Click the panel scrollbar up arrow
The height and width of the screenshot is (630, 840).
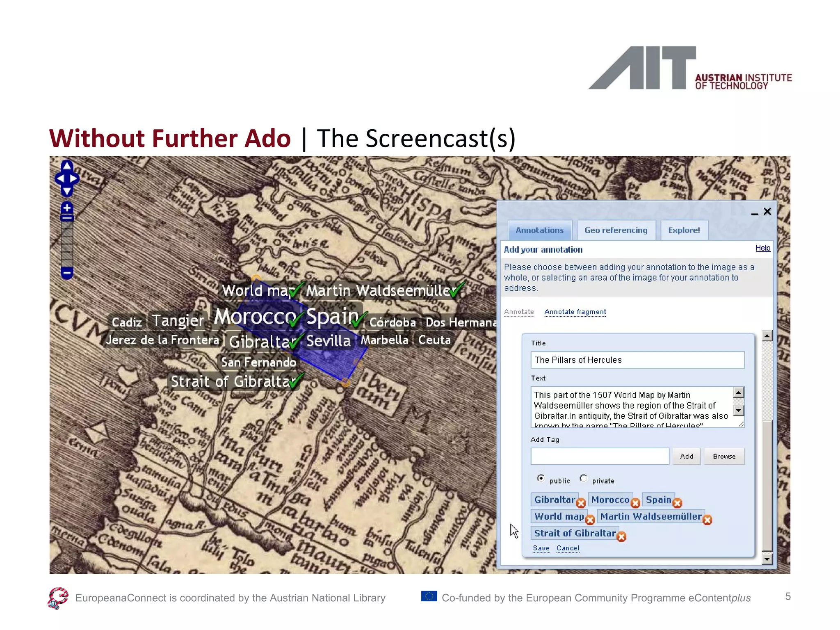[x=767, y=336]
